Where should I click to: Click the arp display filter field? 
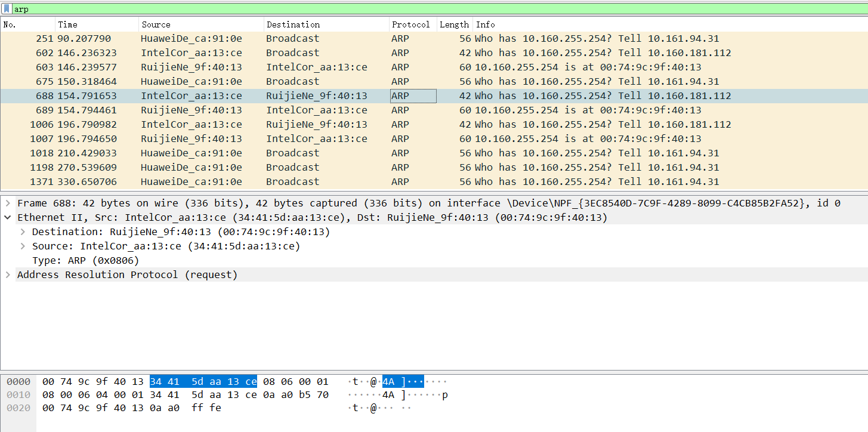tap(440, 9)
